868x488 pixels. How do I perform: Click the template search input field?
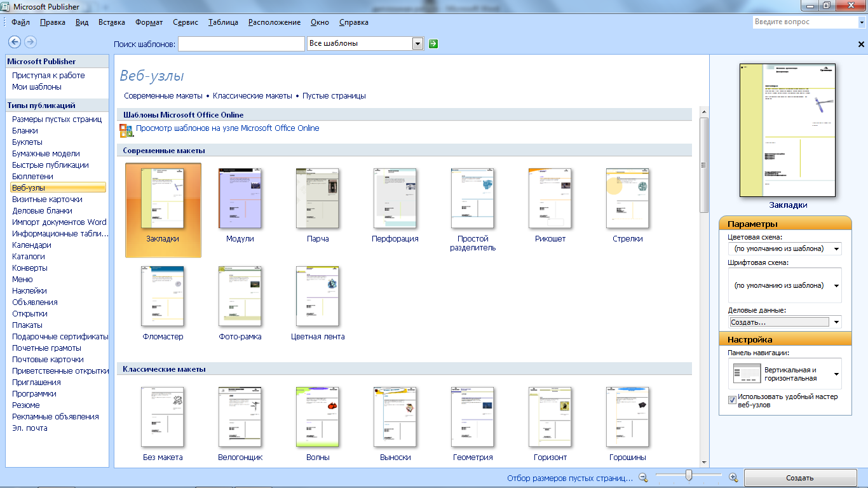tap(241, 44)
